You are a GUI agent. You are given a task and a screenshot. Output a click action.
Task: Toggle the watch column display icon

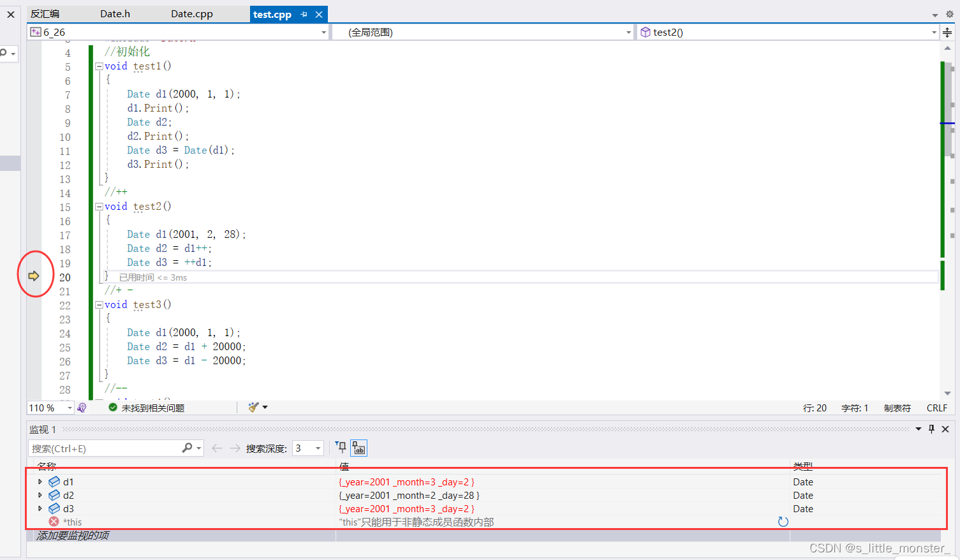point(359,448)
